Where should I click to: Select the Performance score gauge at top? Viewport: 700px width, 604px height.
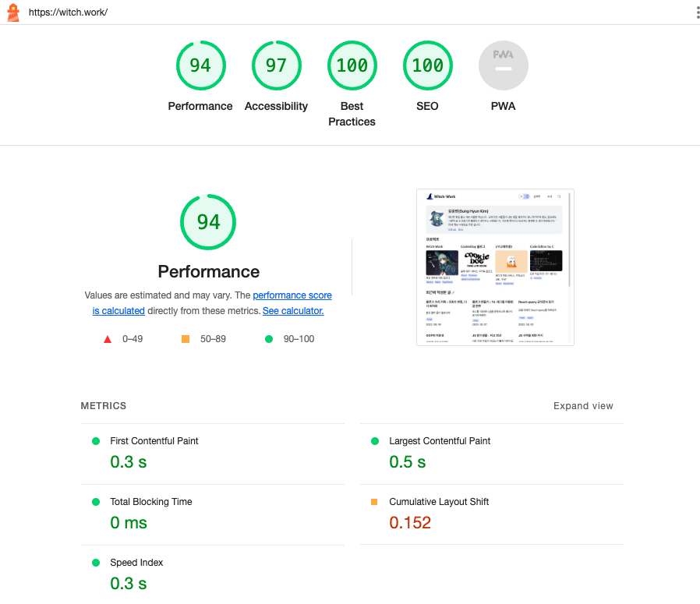pyautogui.click(x=200, y=65)
